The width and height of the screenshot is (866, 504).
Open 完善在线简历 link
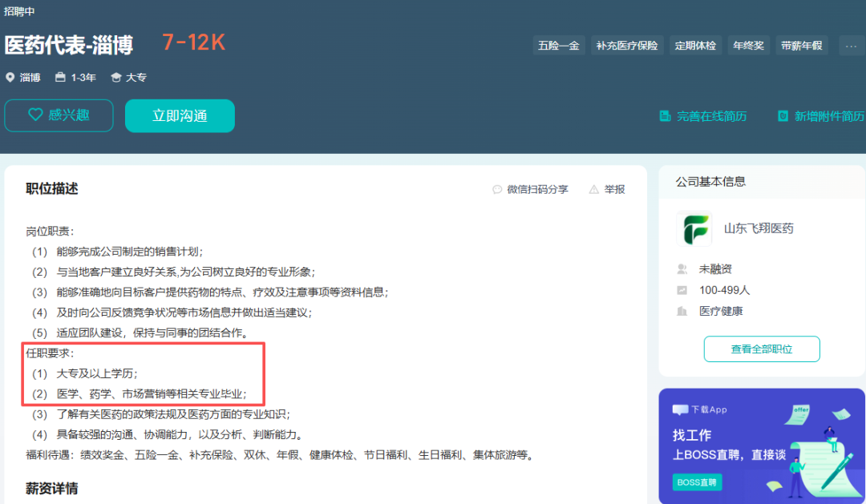711,116
